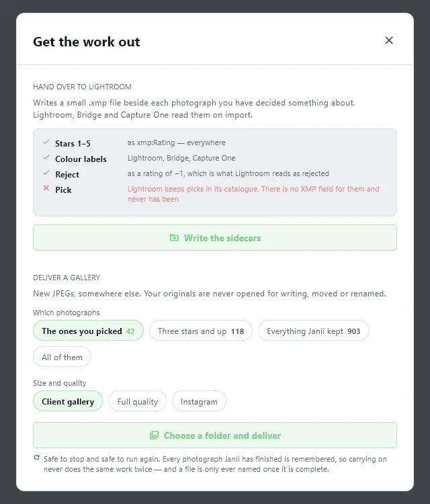Select Everything Janii kept option
The height and width of the screenshot is (504, 430).
coord(314,331)
